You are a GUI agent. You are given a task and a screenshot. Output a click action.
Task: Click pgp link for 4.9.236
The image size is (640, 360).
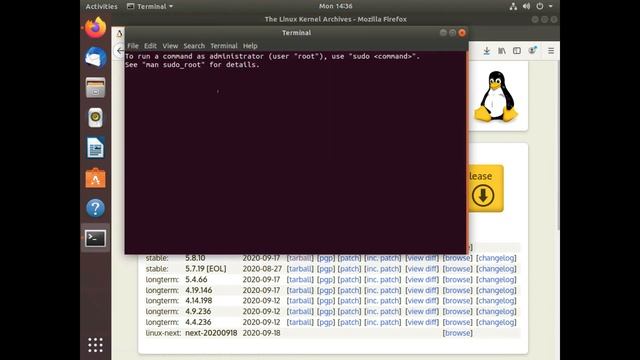[x=326, y=311]
